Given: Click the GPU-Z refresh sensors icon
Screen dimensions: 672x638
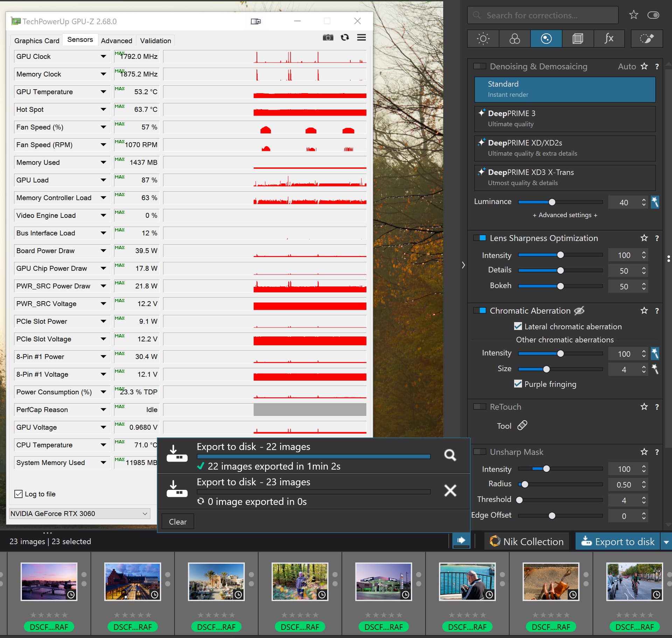Looking at the screenshot, I should [345, 37].
